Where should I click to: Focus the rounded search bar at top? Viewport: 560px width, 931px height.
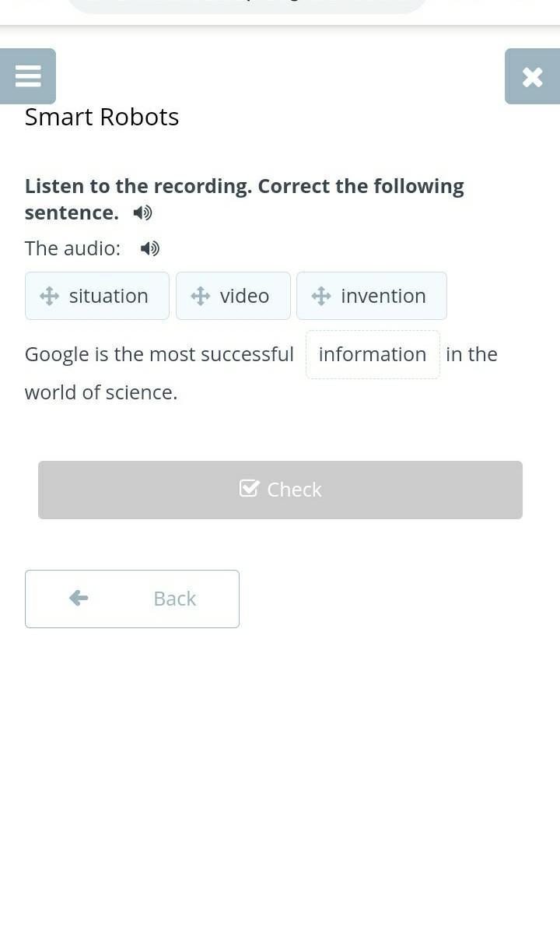point(247,6)
